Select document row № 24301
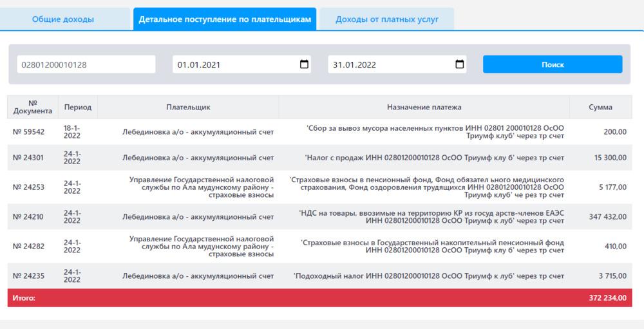 point(29,158)
